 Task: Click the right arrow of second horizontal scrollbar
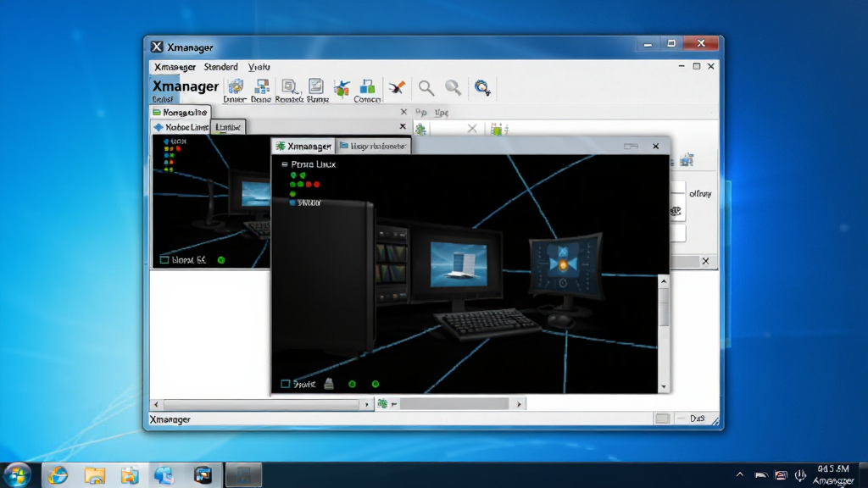(519, 404)
